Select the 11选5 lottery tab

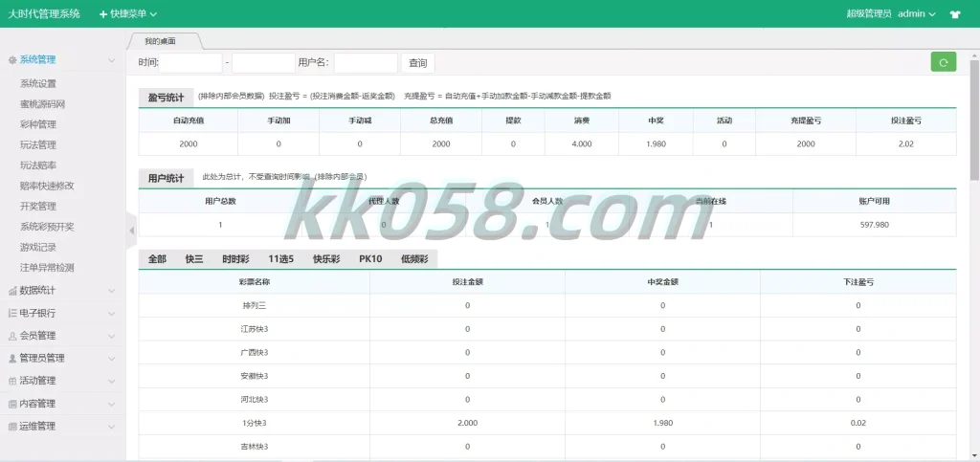pyautogui.click(x=281, y=259)
